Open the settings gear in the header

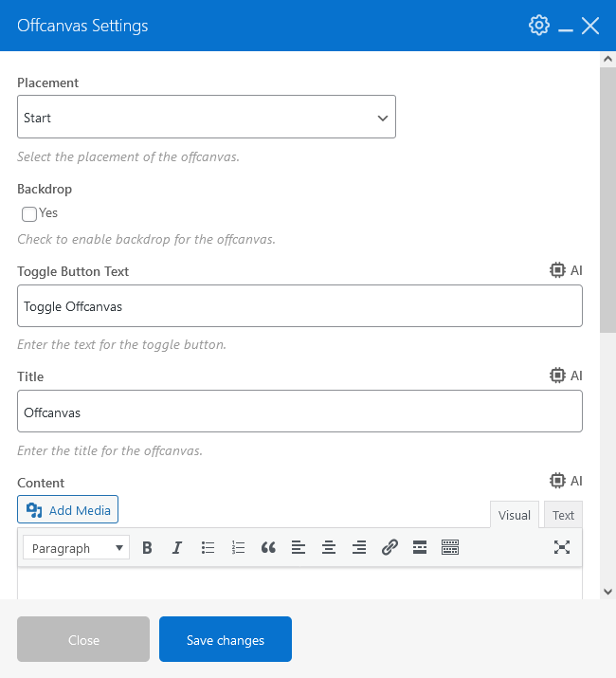pyautogui.click(x=539, y=26)
